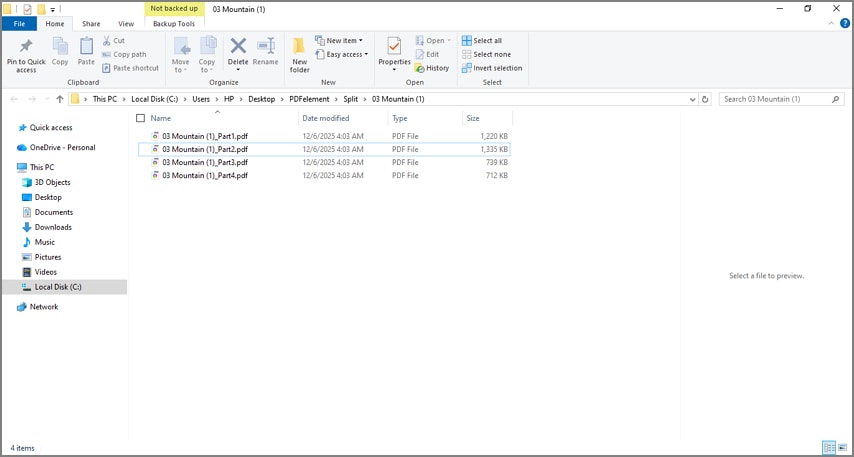
Task: Click Split breadcrumb in address bar
Action: [351, 99]
